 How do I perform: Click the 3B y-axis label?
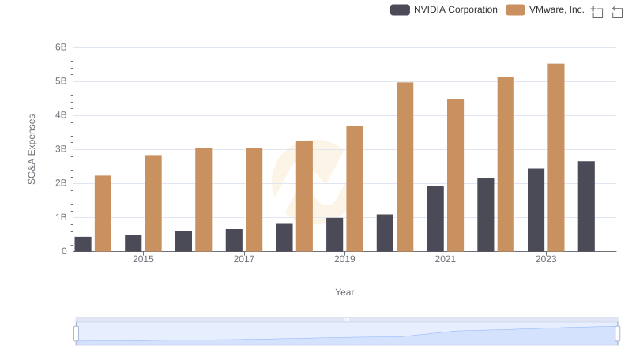click(61, 149)
